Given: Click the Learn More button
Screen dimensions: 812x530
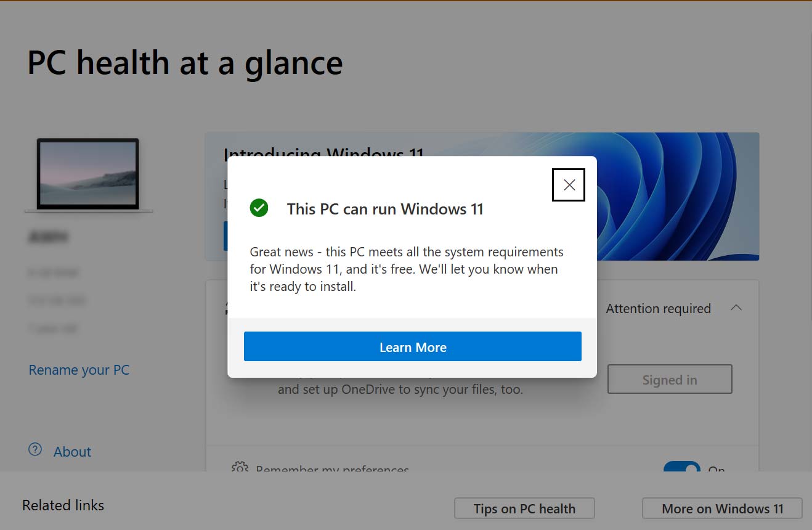Looking at the screenshot, I should click(x=413, y=346).
